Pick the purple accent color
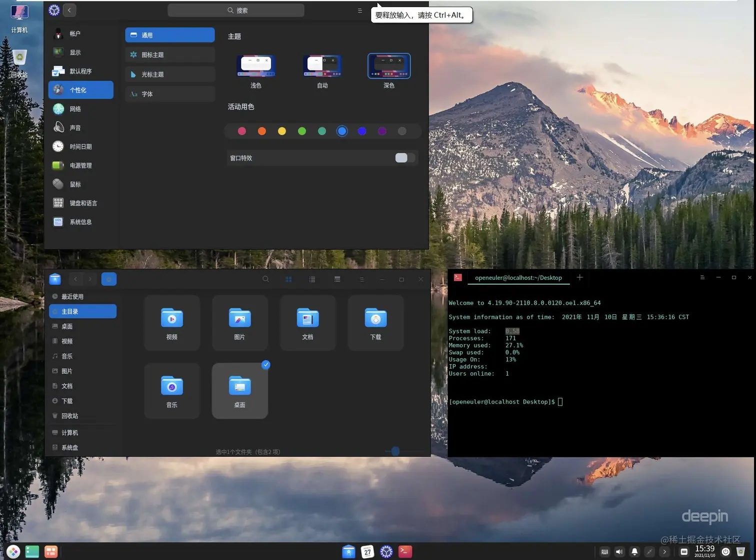This screenshot has height=560, width=756. 382,131
